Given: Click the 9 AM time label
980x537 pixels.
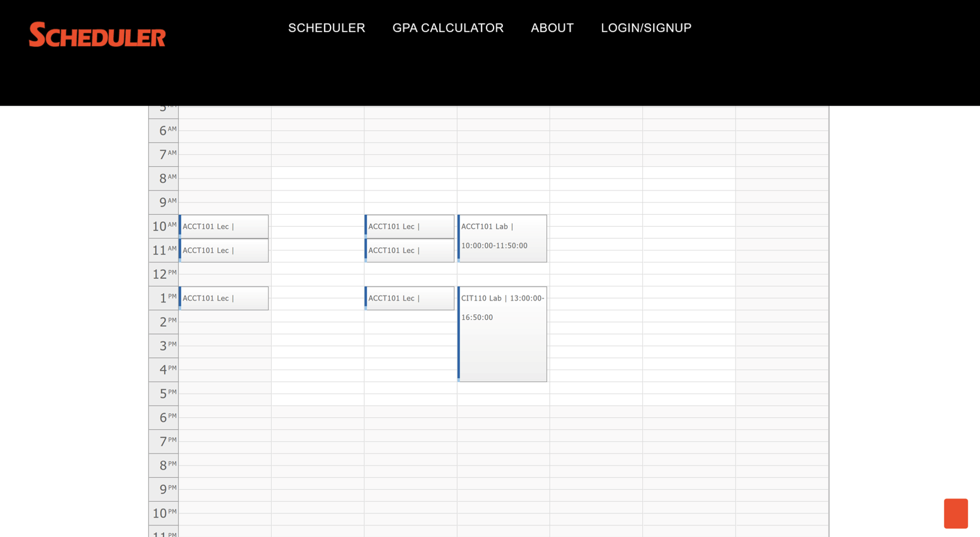Looking at the screenshot, I should tap(164, 202).
